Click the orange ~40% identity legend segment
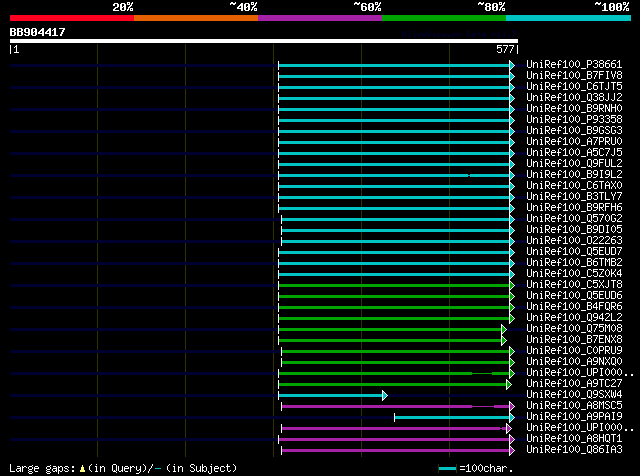Viewport: 640px width, 476px height. pos(196,18)
